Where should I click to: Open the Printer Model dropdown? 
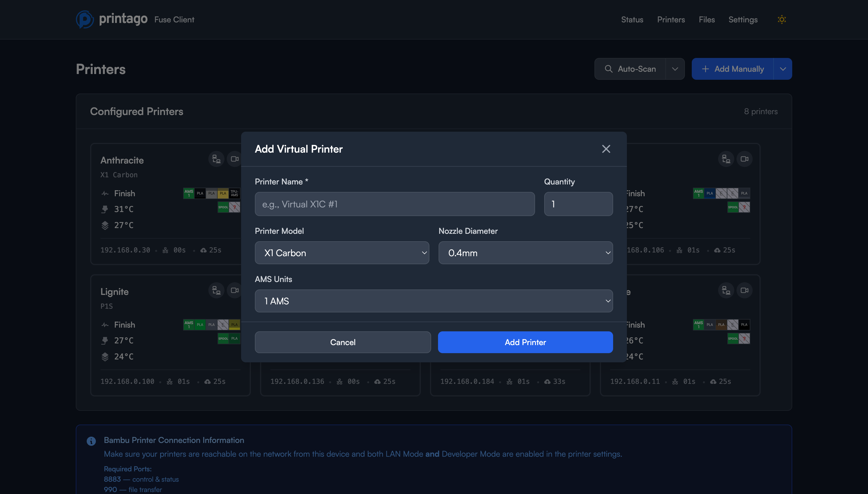342,253
